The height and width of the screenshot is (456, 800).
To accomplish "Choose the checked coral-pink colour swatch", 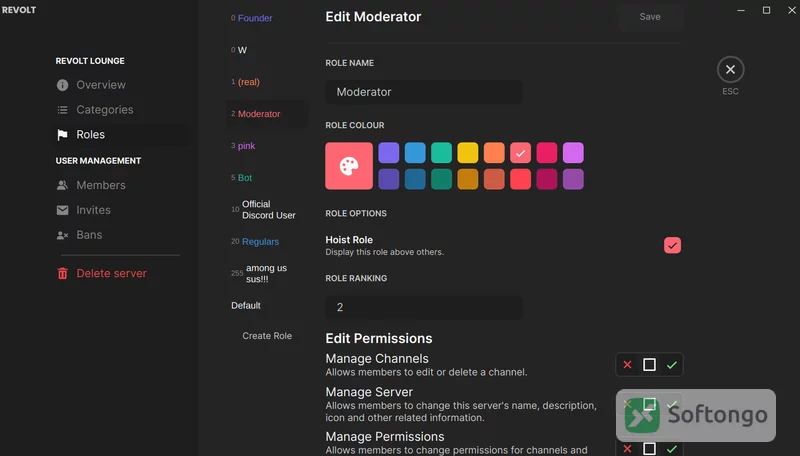I will pos(520,153).
